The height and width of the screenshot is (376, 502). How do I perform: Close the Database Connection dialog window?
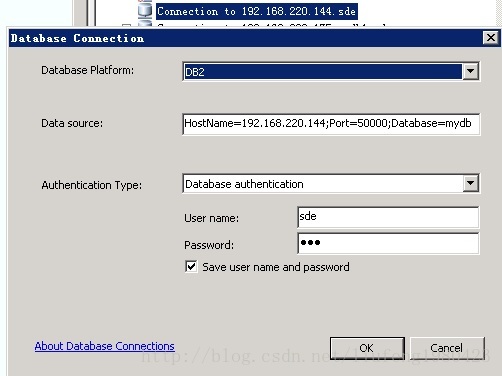click(x=490, y=38)
